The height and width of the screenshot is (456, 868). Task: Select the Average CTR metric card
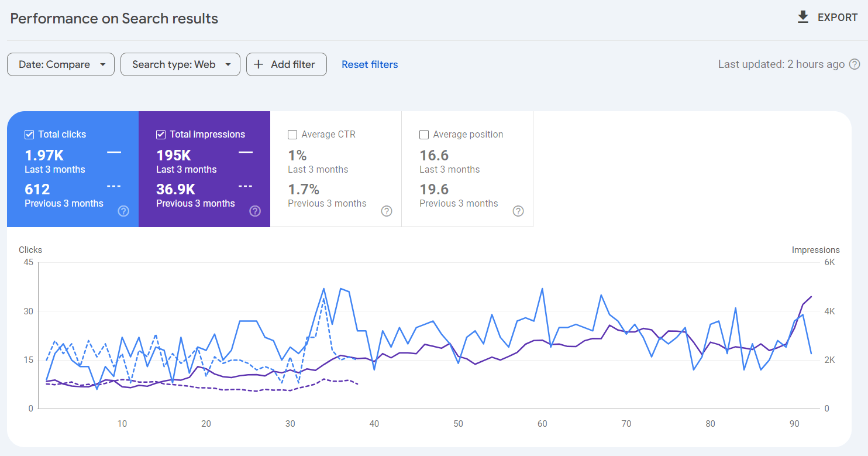point(335,170)
